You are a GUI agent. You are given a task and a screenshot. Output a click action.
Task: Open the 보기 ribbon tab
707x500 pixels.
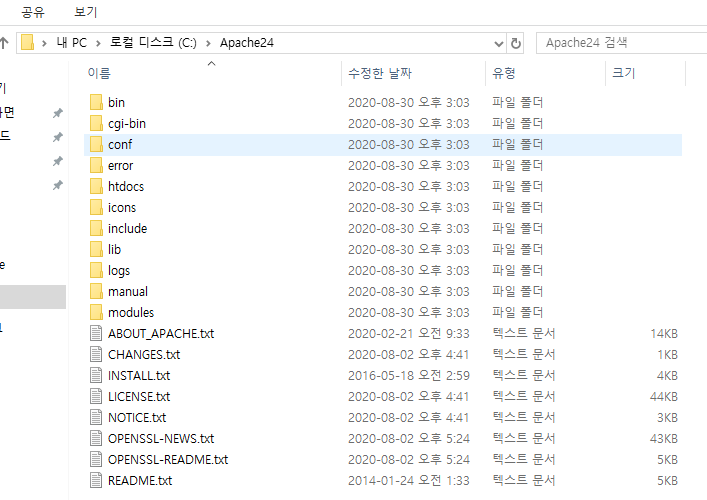tap(86, 12)
